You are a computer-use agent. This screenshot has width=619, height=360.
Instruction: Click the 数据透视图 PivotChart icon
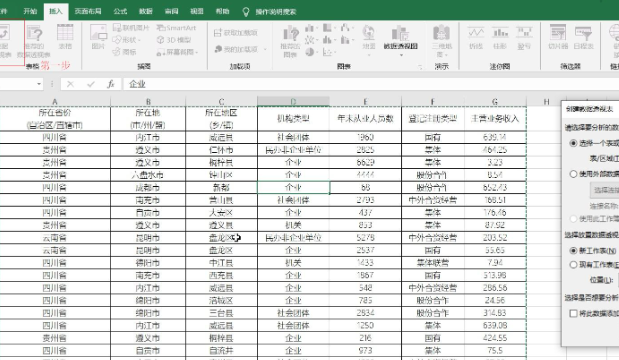(400, 38)
